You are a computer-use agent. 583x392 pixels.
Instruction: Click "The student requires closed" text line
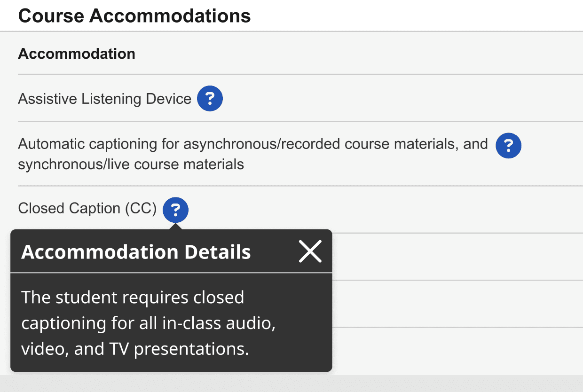133,298
